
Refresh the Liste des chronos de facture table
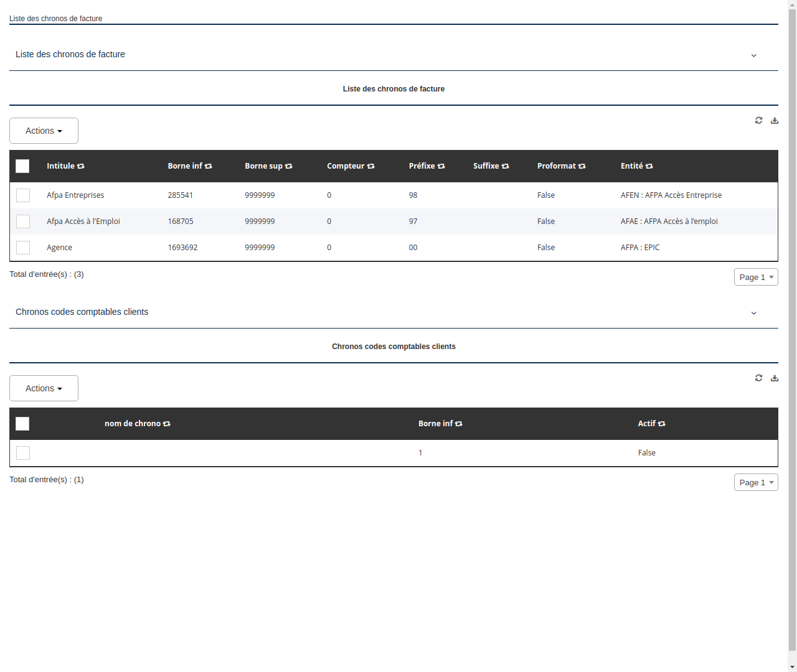758,120
